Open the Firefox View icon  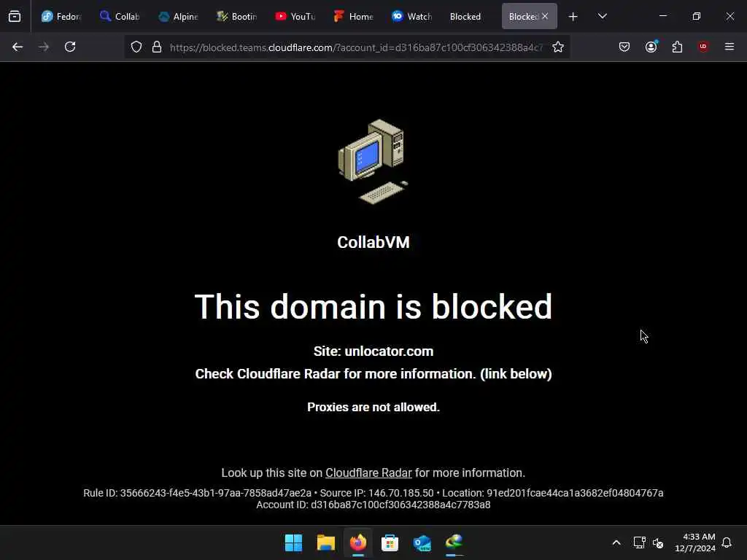(x=15, y=17)
